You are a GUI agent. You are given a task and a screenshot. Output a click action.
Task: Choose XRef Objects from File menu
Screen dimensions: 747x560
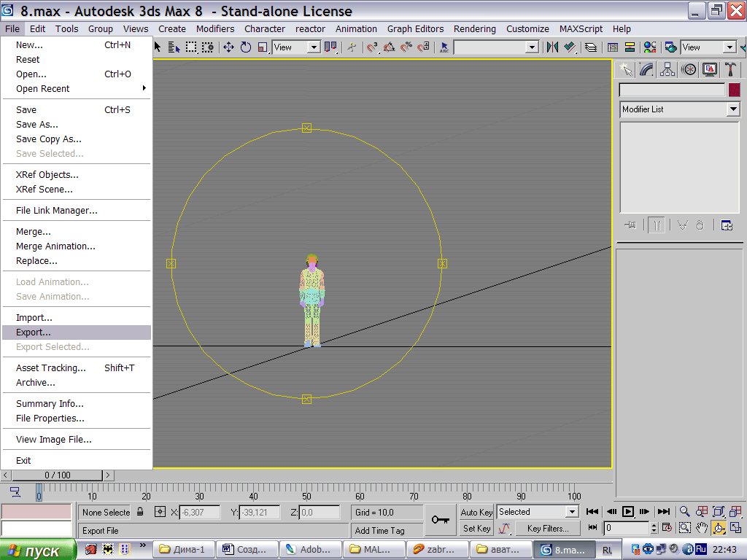coord(76,175)
